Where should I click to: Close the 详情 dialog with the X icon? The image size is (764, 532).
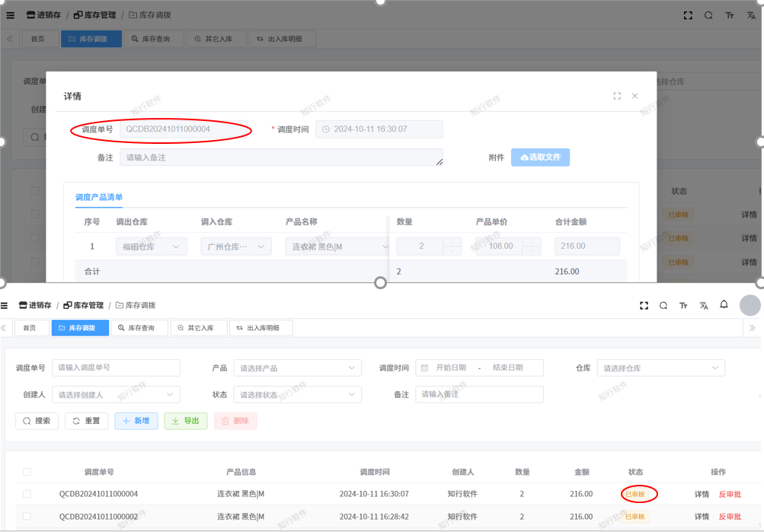coord(635,96)
